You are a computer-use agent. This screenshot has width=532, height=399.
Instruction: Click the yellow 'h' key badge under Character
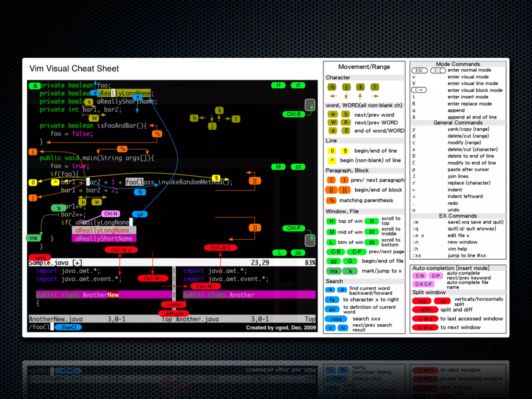click(332, 87)
